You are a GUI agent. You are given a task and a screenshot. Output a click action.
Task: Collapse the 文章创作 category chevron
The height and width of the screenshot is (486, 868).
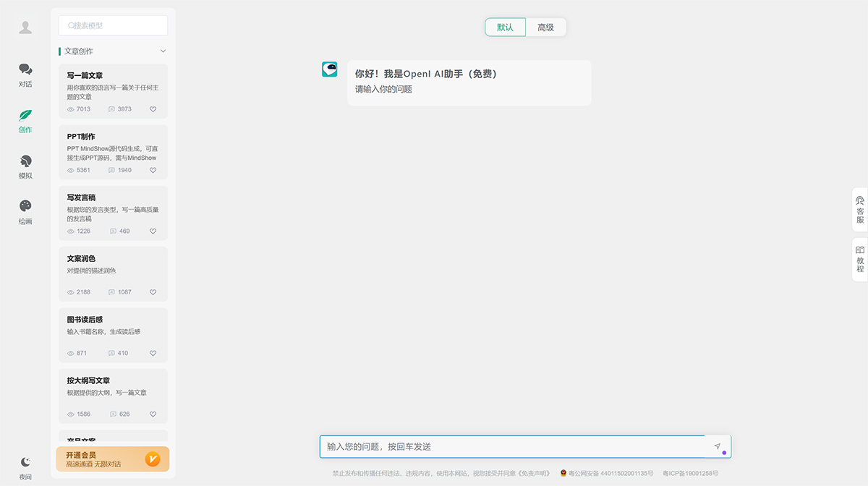pyautogui.click(x=163, y=51)
